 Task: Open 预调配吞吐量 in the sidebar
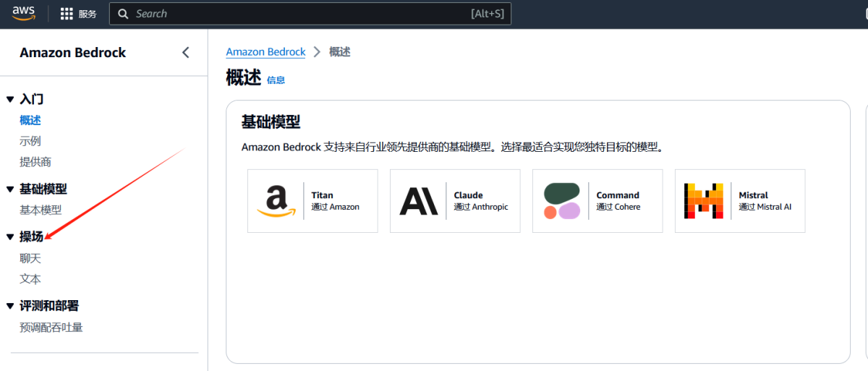pos(51,328)
